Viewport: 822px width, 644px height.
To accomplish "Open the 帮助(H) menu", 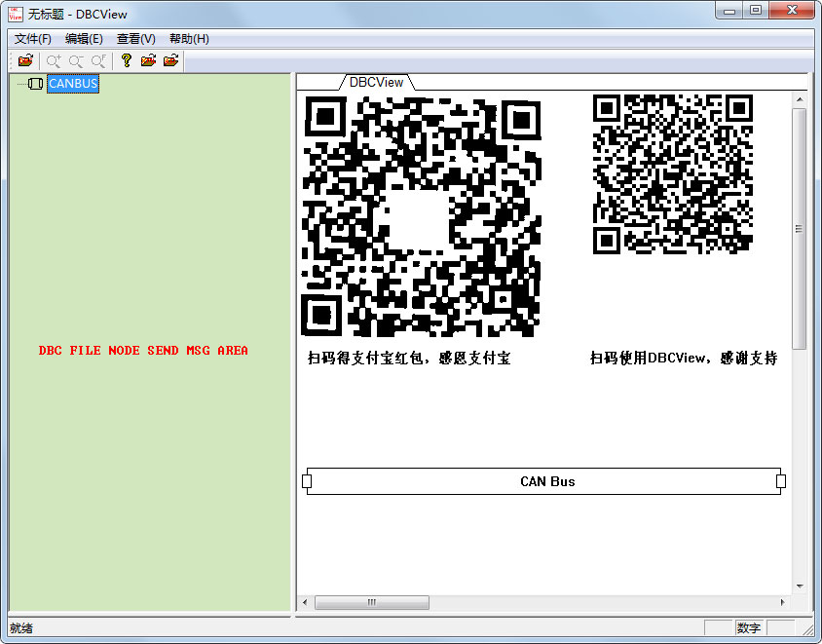I will pos(189,39).
